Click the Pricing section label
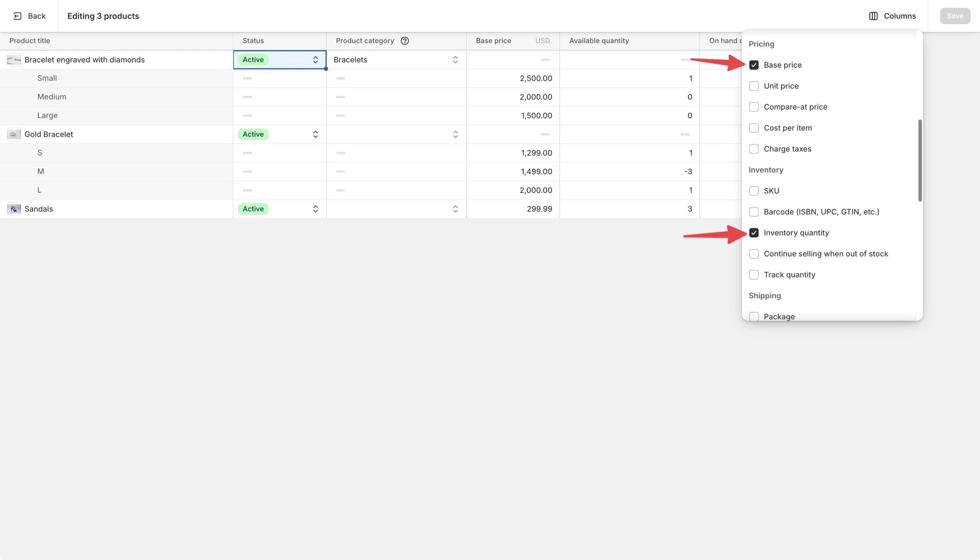The width and height of the screenshot is (980, 560). tap(761, 44)
